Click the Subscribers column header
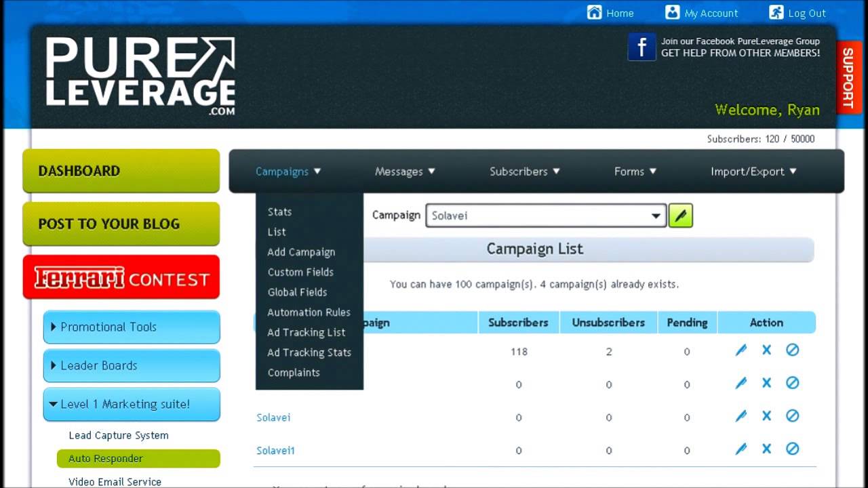Screen dimensions: 868x488 518,323
